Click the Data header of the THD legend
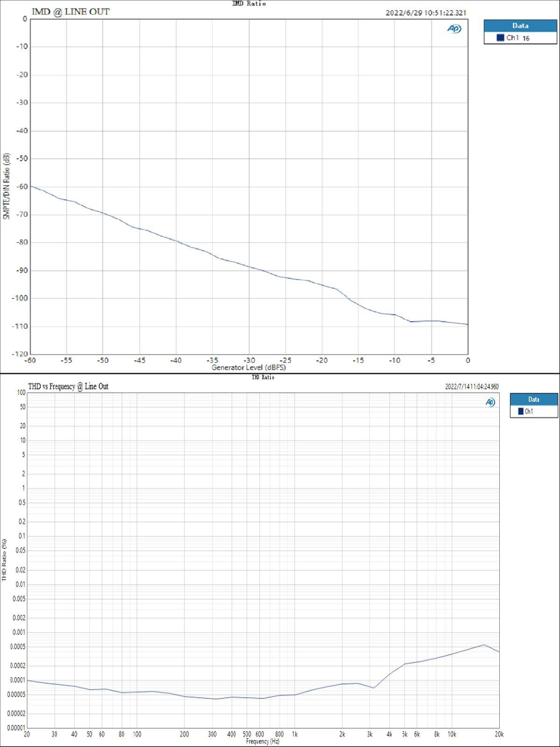 pos(533,399)
